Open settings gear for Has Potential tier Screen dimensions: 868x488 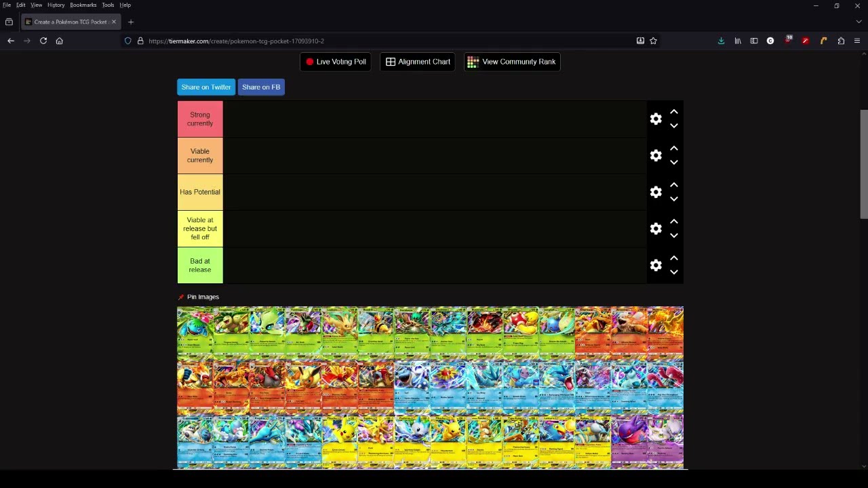pyautogui.click(x=656, y=192)
